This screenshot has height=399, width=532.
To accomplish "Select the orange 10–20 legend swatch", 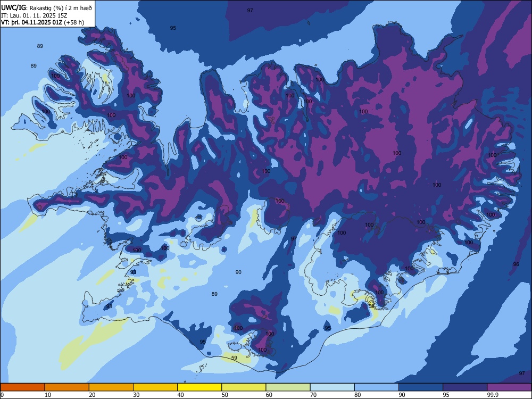I will pyautogui.click(x=67, y=387).
